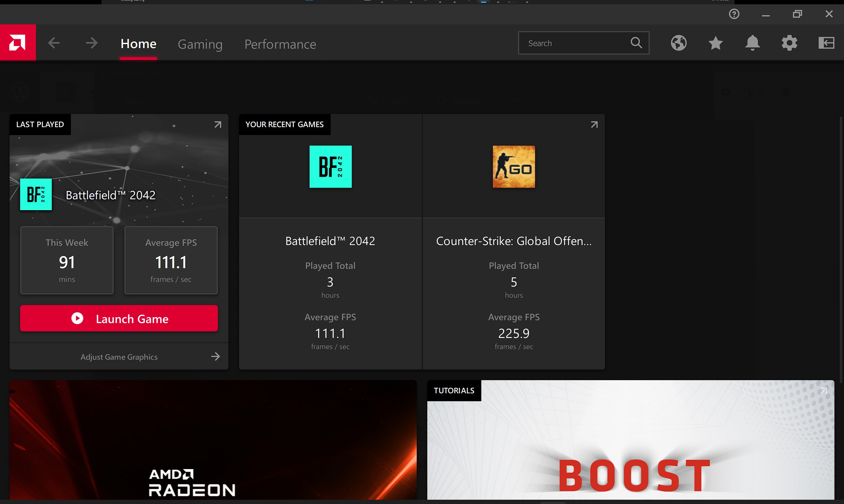This screenshot has width=844, height=504.
Task: Go forward with the right arrow
Action: [x=91, y=43]
